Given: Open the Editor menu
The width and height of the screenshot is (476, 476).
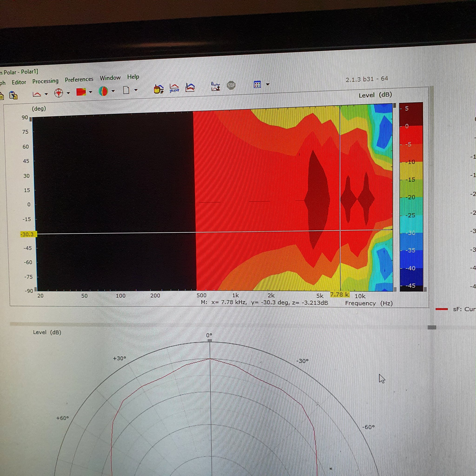Looking at the screenshot, I should pyautogui.click(x=19, y=82).
